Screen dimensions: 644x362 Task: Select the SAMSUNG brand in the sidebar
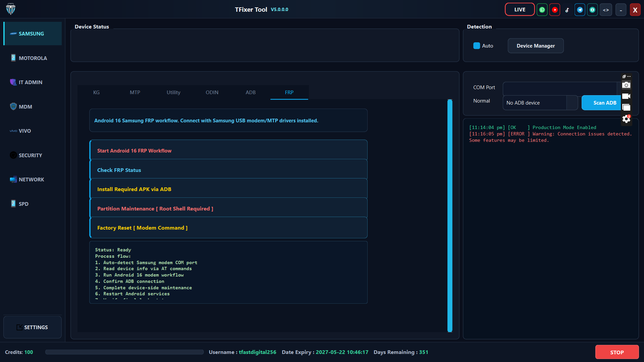point(33,34)
